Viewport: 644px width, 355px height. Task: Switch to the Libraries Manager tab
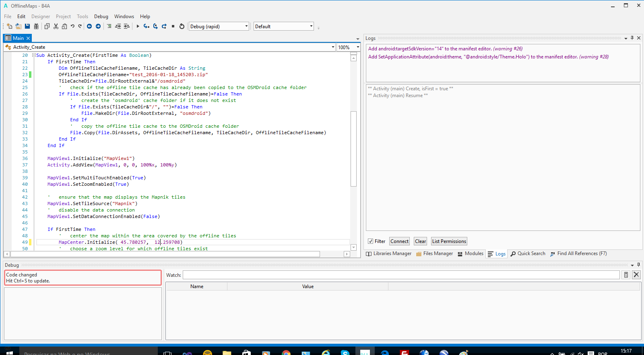(x=388, y=253)
